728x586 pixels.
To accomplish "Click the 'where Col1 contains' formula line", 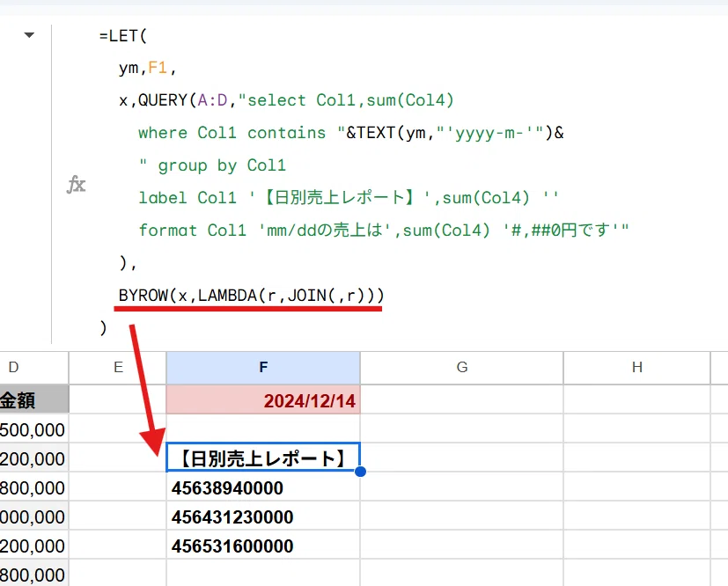I will pyautogui.click(x=351, y=133).
